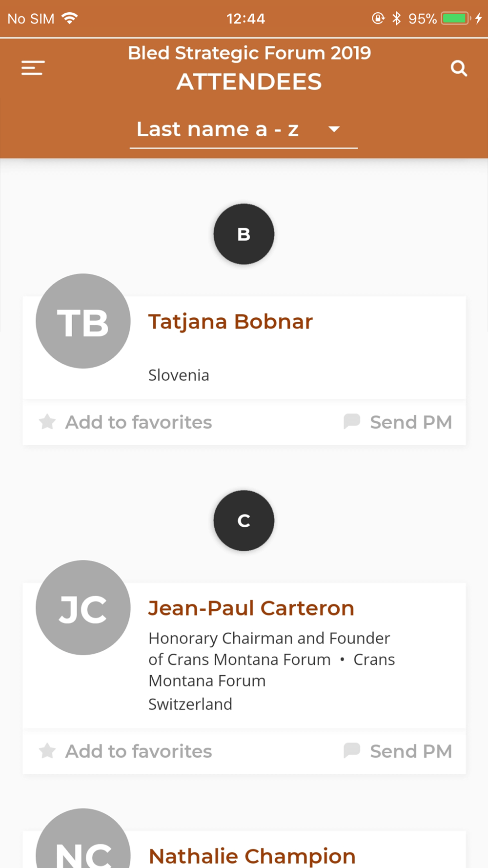Jump to section letter B
Image resolution: width=488 pixels, height=868 pixels.
click(244, 234)
